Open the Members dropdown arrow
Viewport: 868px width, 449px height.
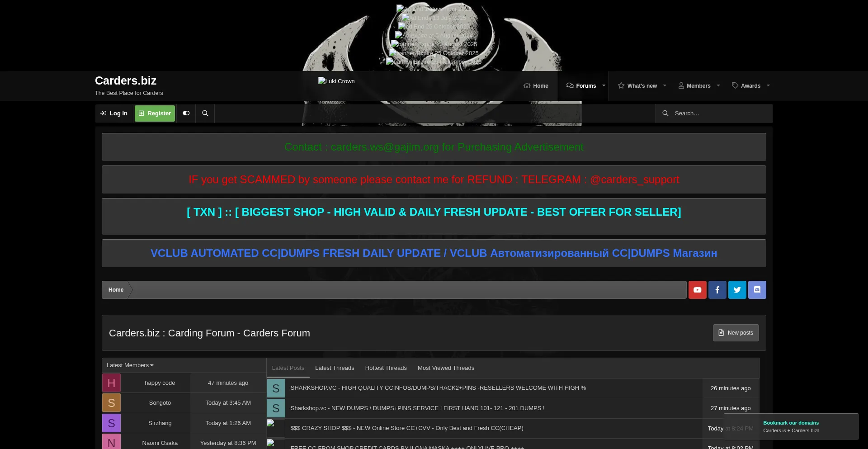[x=718, y=86]
